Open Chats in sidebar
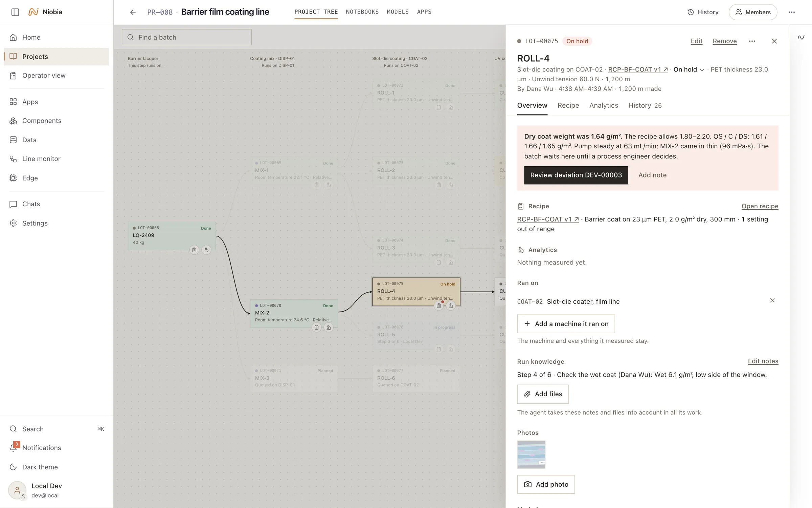 click(x=57, y=204)
